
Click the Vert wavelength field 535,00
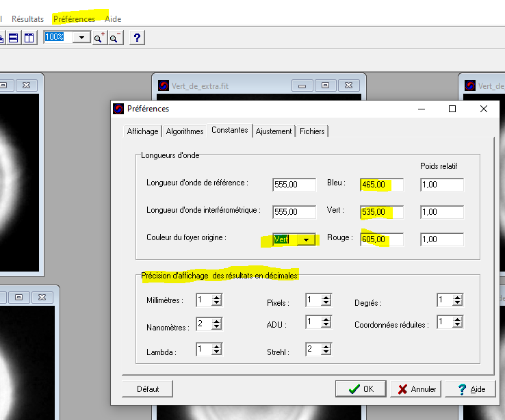point(382,212)
